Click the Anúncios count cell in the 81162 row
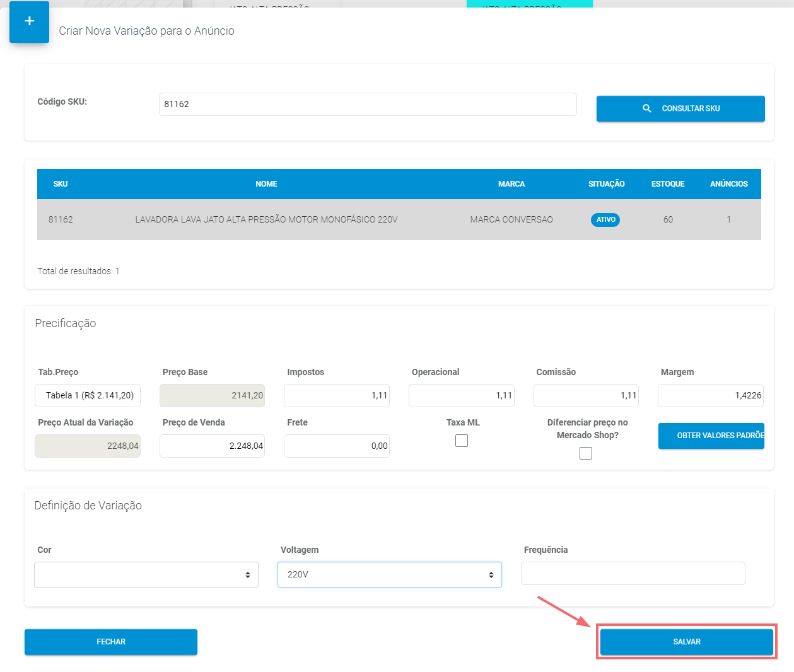 point(729,219)
